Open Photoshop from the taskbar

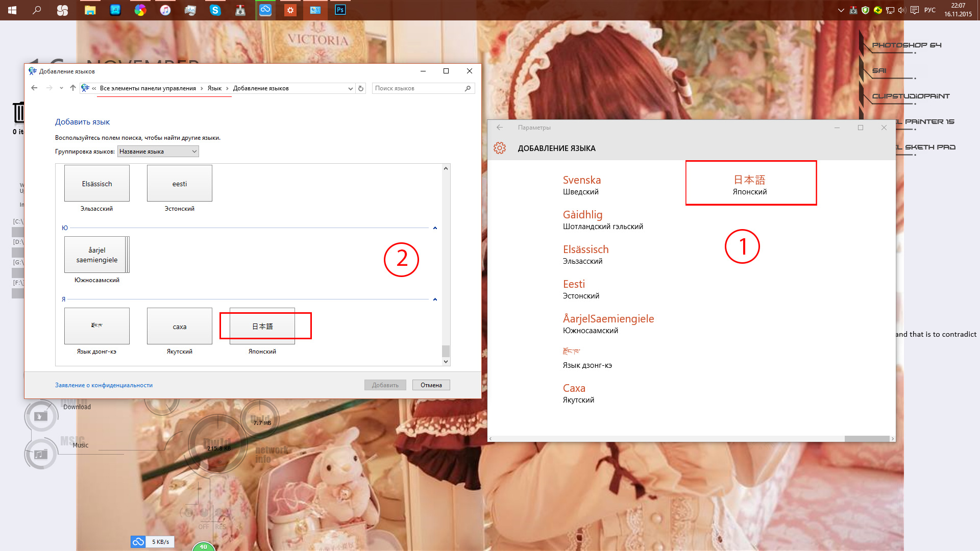pyautogui.click(x=340, y=10)
